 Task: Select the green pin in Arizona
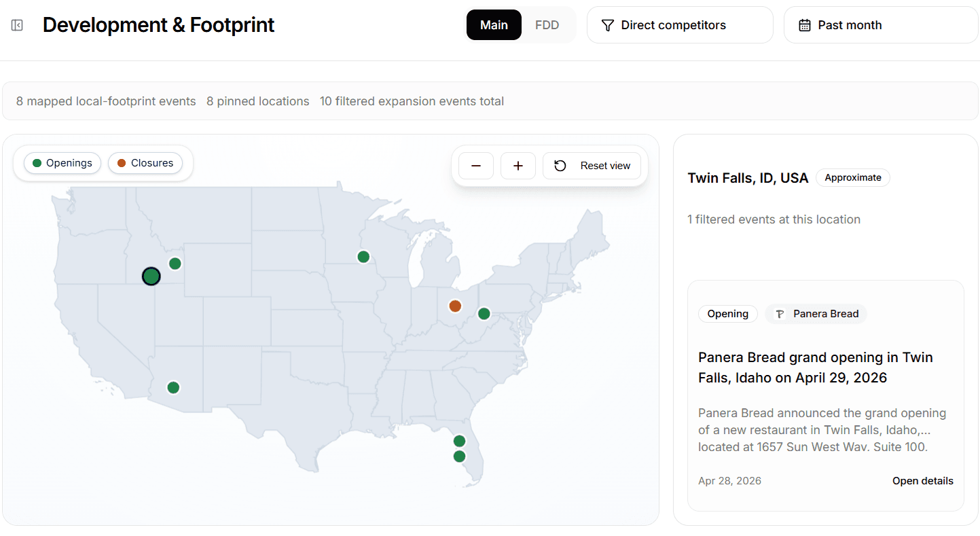pyautogui.click(x=173, y=387)
